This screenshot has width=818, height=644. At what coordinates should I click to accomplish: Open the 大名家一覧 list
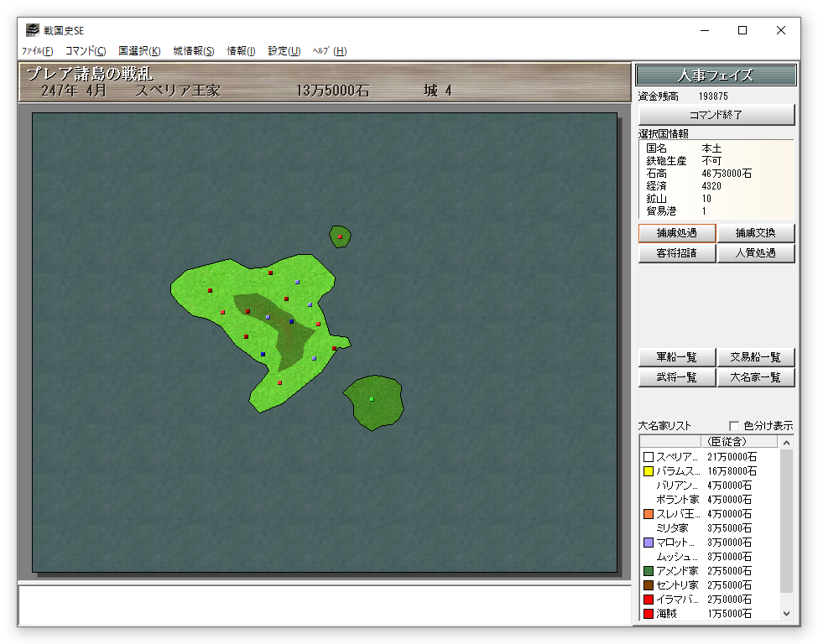756,377
